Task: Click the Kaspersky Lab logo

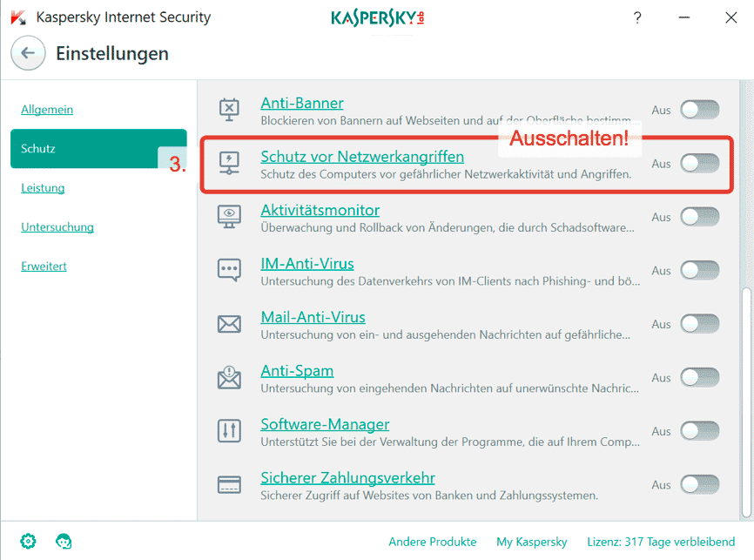Action: click(x=378, y=18)
